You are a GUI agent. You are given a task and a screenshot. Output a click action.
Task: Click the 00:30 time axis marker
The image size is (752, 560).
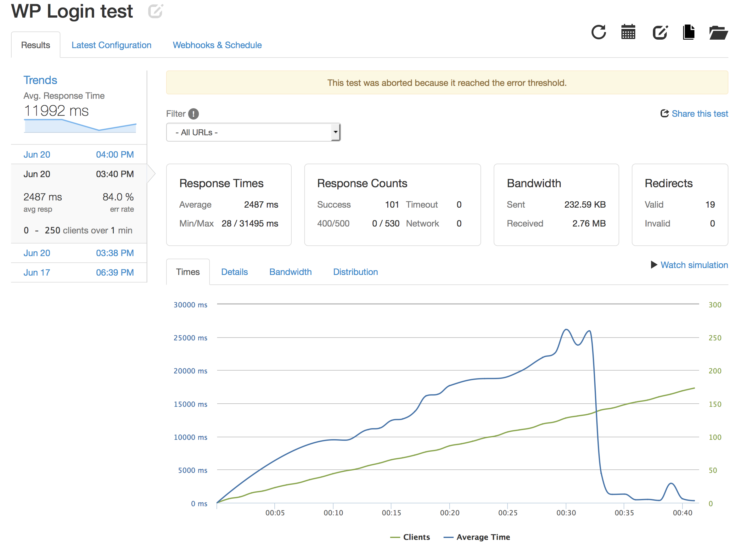point(566,512)
